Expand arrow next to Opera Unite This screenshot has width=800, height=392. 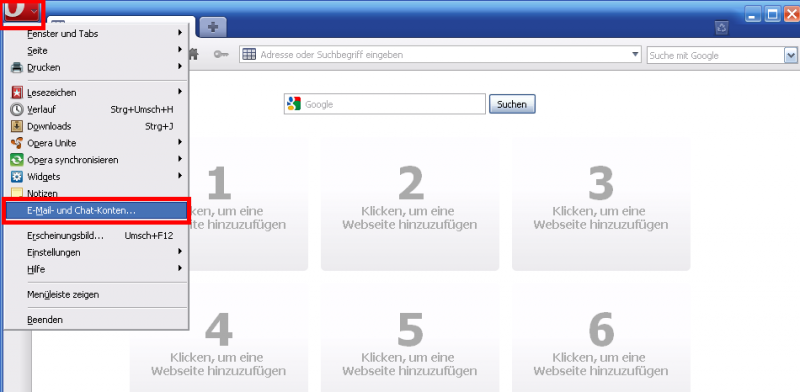[180, 142]
